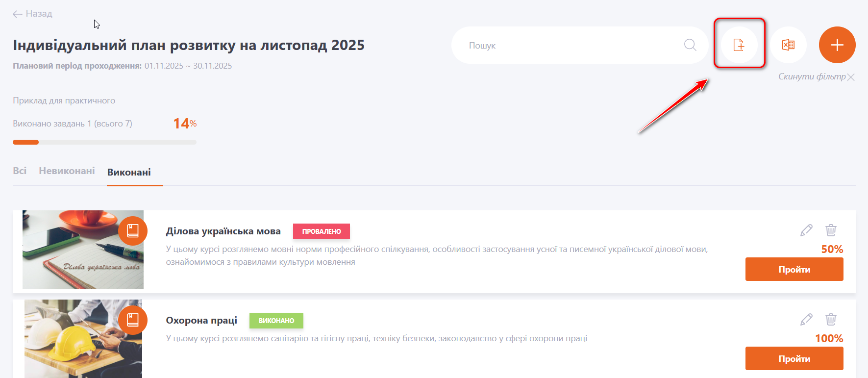Switch to the Всі tab
The height and width of the screenshot is (378, 868).
click(x=20, y=171)
